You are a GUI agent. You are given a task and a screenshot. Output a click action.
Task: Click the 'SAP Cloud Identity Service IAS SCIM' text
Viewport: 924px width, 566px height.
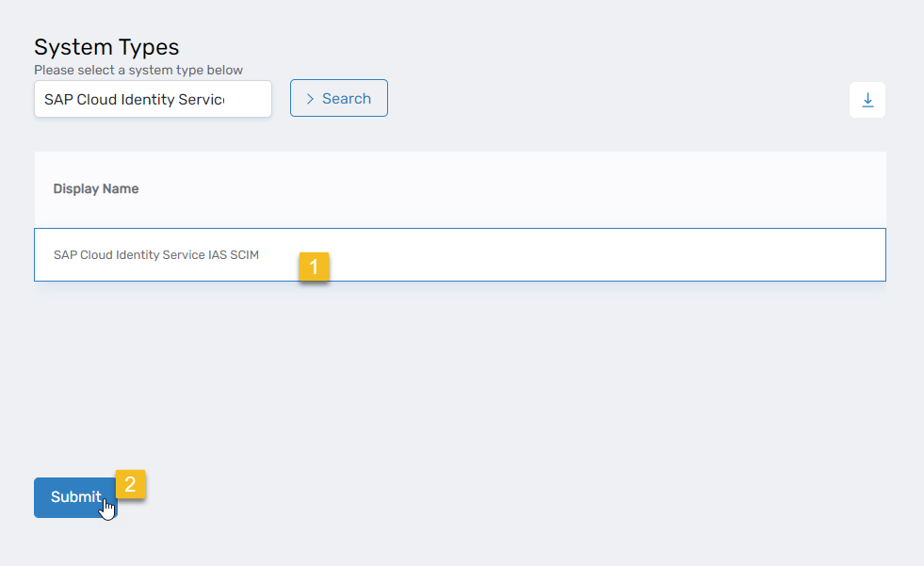pyautogui.click(x=156, y=255)
